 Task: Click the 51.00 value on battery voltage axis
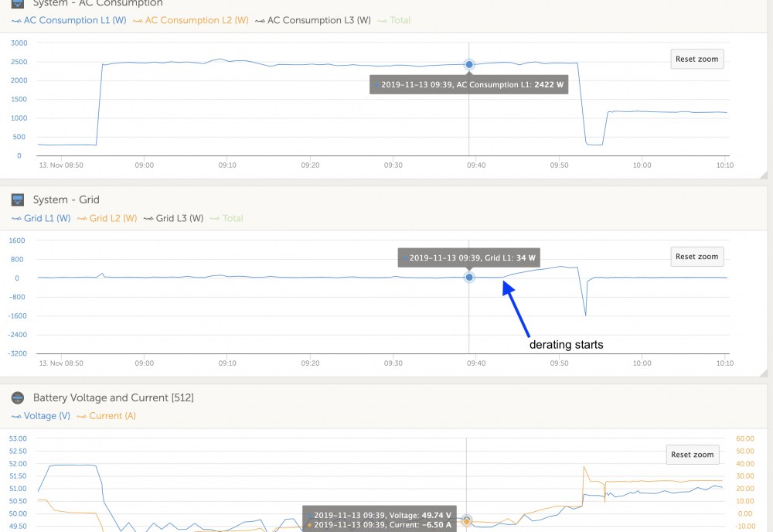click(18, 489)
